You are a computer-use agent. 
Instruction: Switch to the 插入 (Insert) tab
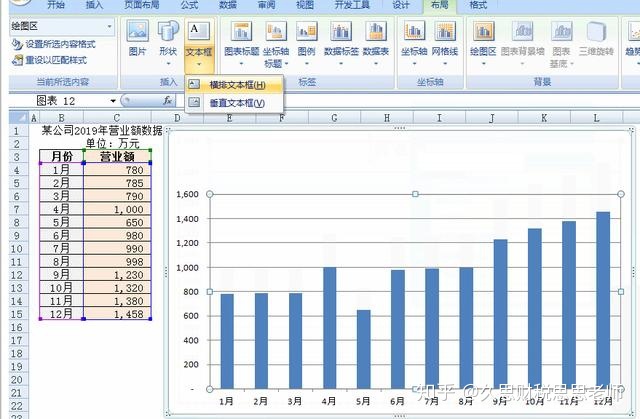click(94, 5)
